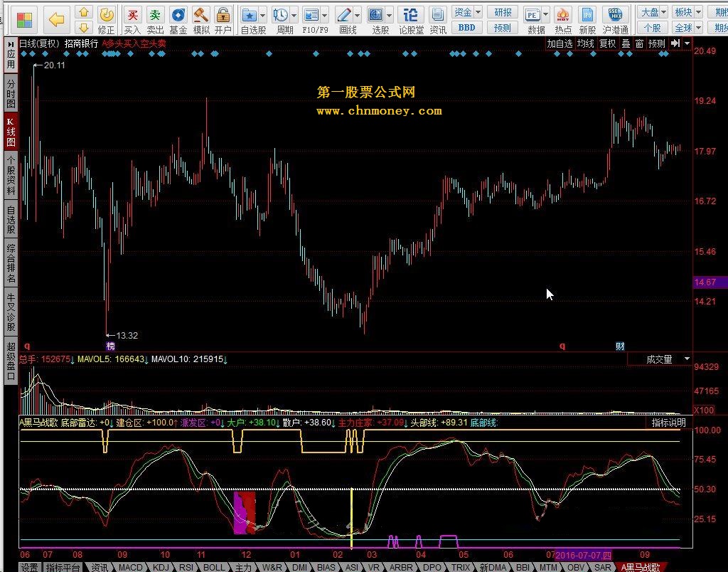
Task: Click the 修正 refresh icon
Action: [x=107, y=16]
